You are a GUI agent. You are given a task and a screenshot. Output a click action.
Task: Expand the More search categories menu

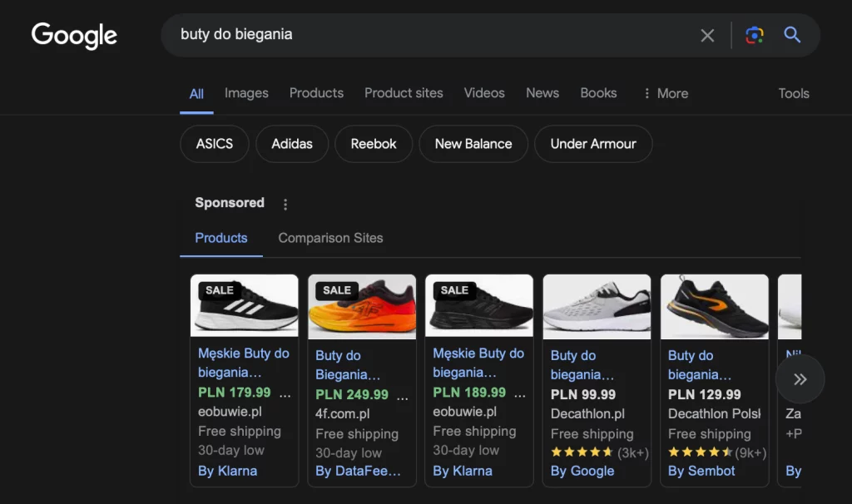coord(666,93)
